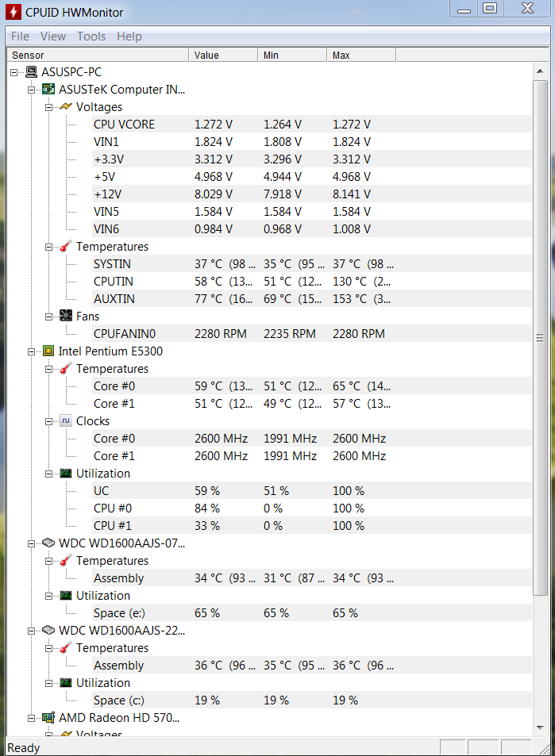
Task: Click the Clocks icon
Action: pyautogui.click(x=66, y=421)
